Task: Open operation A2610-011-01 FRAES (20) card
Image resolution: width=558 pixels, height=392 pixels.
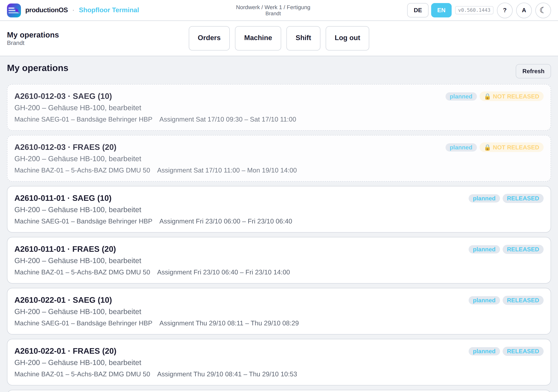Action: 279,260
